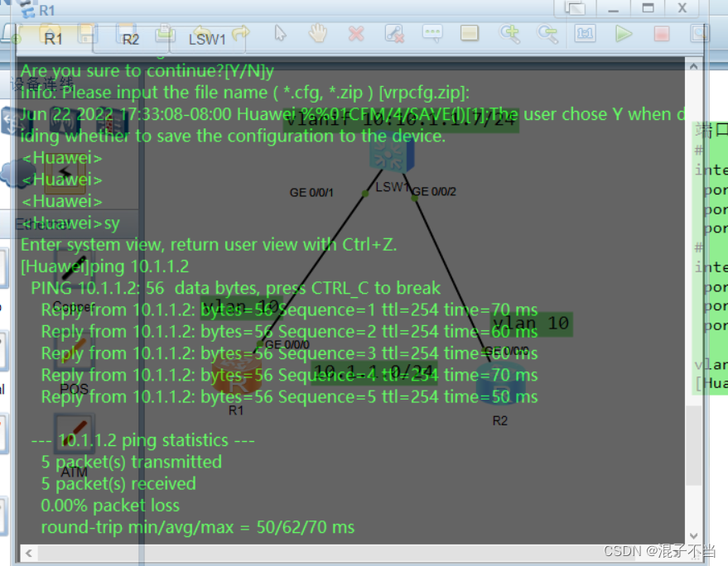Click the '5 packet(s) transmitted' line

pyautogui.click(x=132, y=462)
